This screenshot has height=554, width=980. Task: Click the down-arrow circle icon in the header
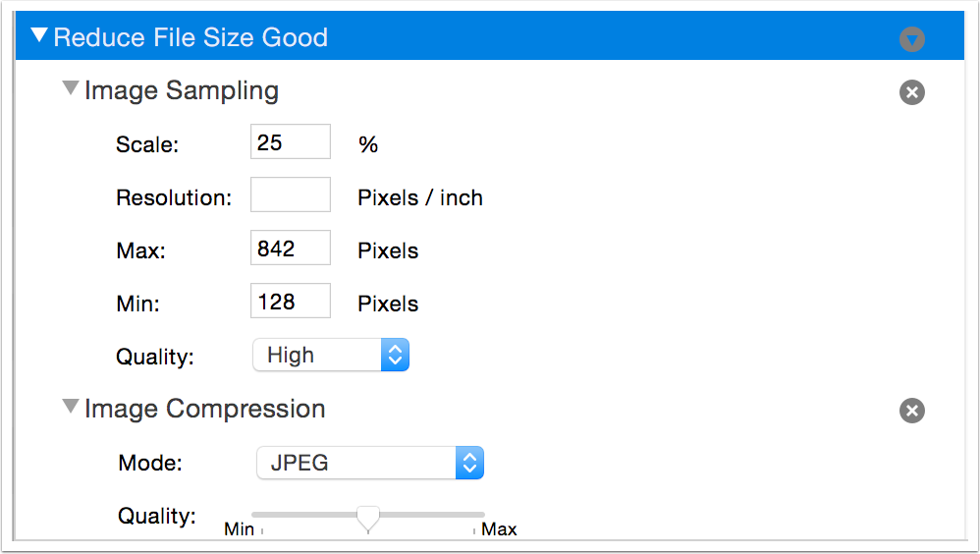pos(912,39)
